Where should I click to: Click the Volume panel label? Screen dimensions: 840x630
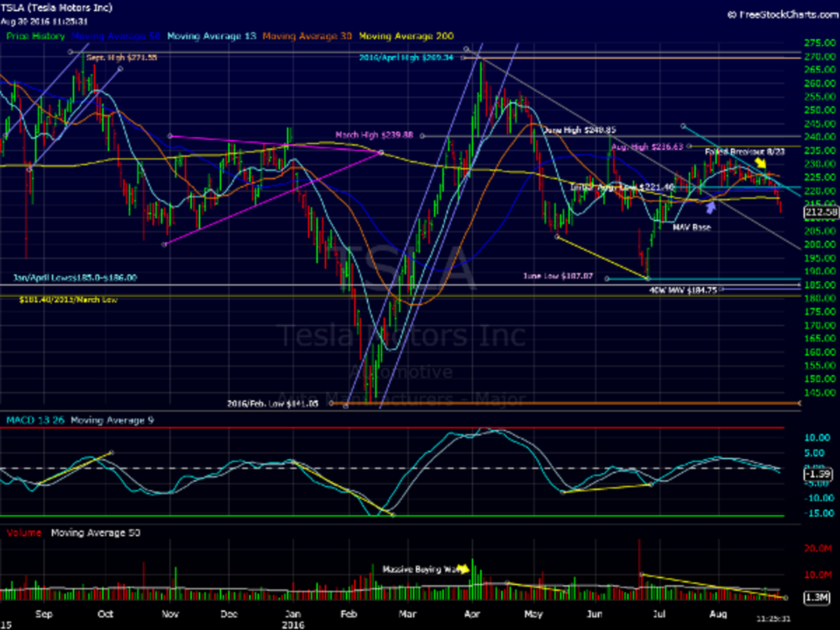(23, 533)
